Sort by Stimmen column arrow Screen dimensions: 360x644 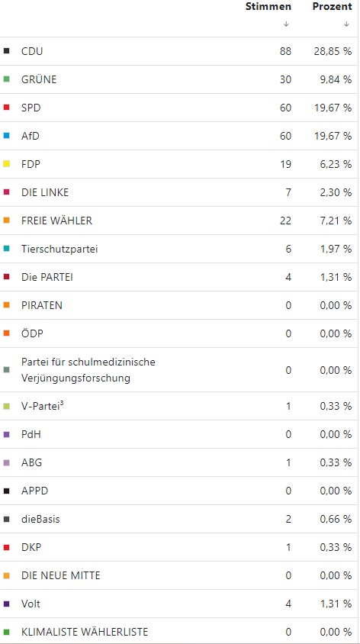[286, 24]
